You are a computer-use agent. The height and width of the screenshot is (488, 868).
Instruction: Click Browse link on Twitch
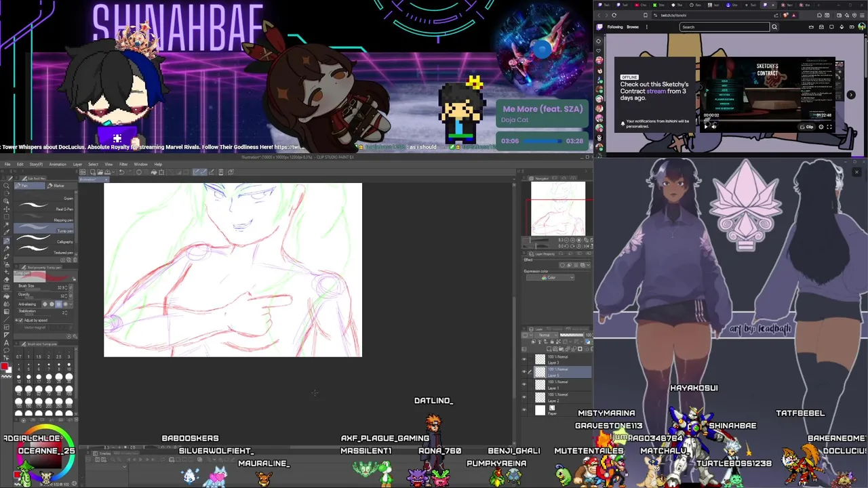[633, 27]
